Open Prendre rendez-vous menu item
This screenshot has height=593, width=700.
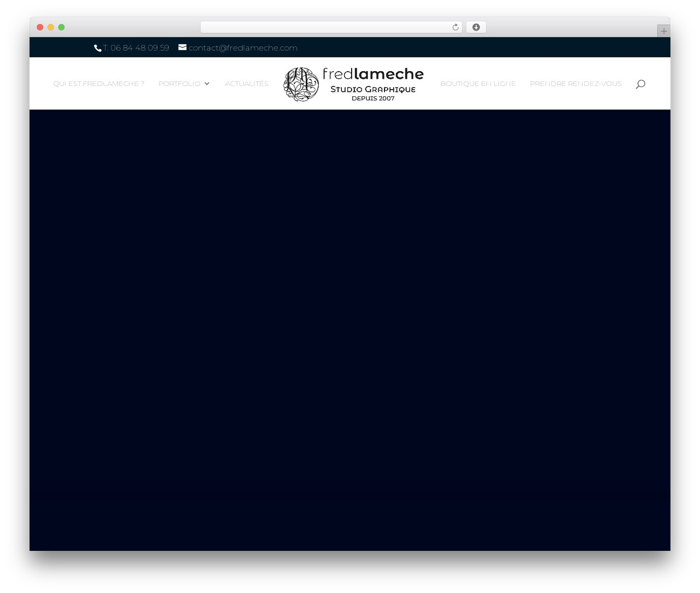[575, 84]
